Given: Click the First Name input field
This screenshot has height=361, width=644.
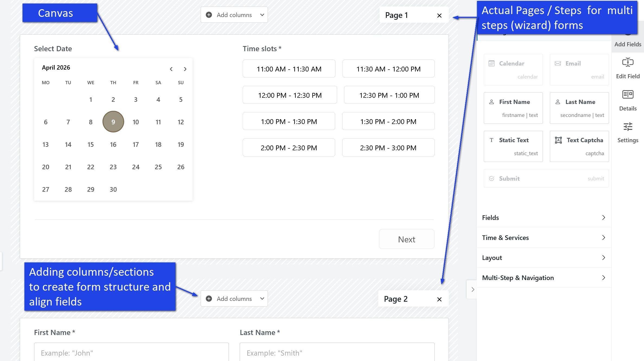Looking at the screenshot, I should coord(131,353).
